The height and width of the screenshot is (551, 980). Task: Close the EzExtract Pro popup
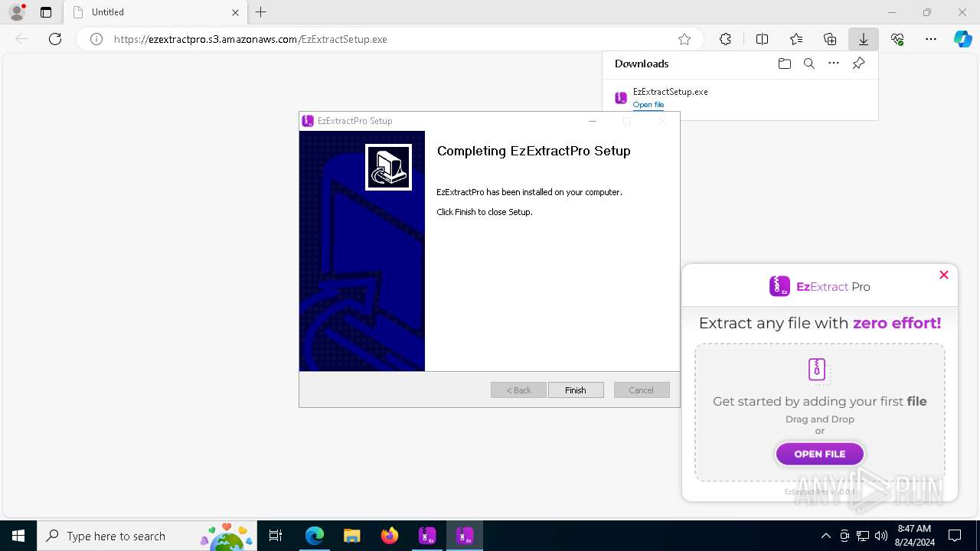[944, 275]
